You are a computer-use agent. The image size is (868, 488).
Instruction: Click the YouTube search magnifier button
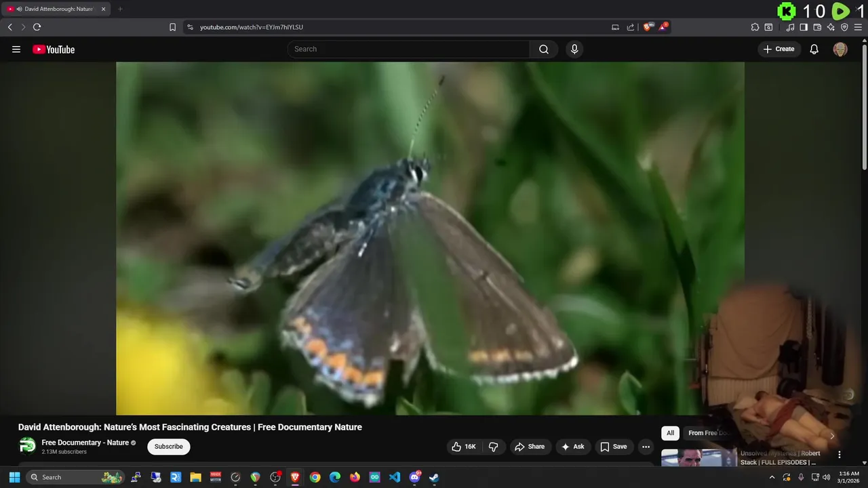[x=544, y=49]
